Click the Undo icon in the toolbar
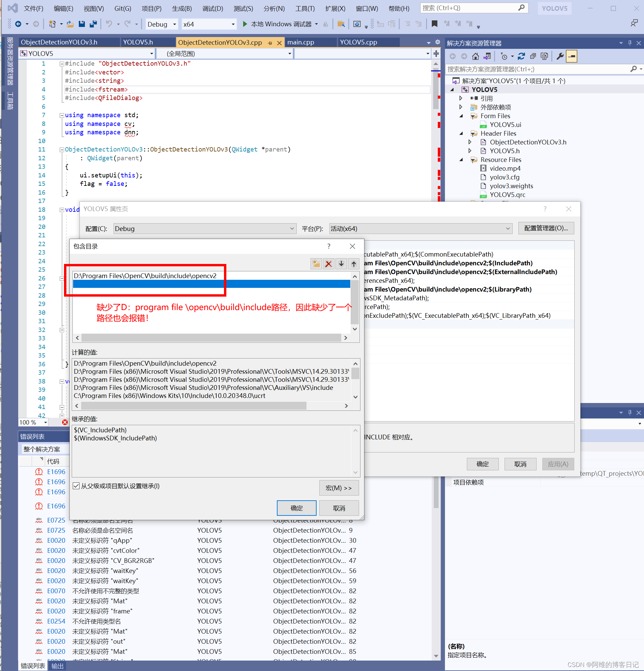 point(108,24)
